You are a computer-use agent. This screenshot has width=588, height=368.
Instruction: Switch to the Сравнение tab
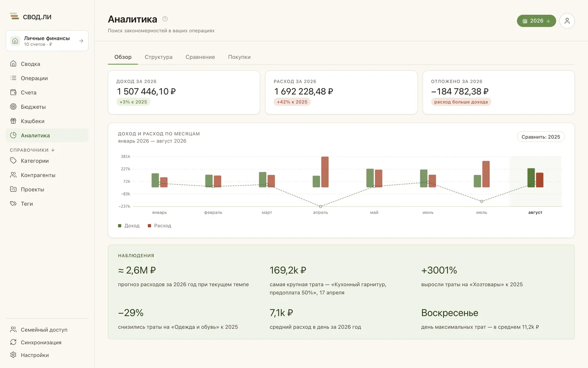[x=200, y=57]
